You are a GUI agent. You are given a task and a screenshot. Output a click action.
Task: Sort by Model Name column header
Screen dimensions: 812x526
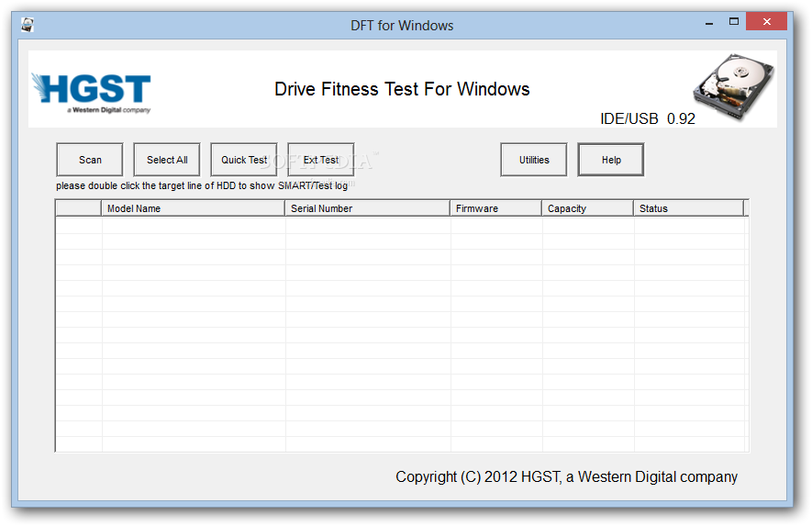coord(193,208)
